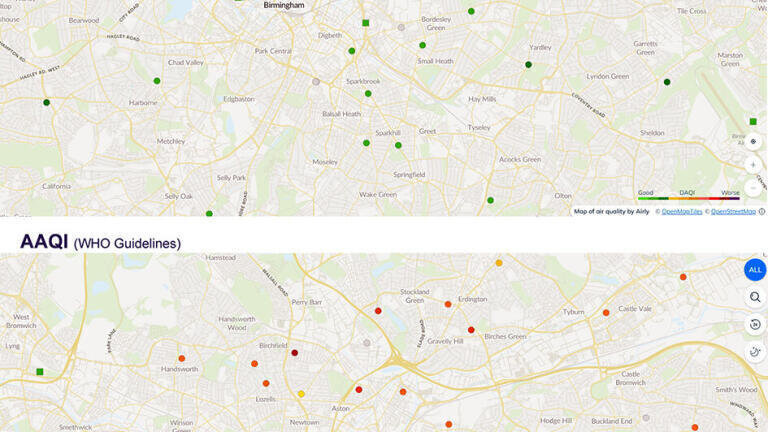Open the OpenMapTiles attribution link
The image size is (768, 432).
click(682, 212)
